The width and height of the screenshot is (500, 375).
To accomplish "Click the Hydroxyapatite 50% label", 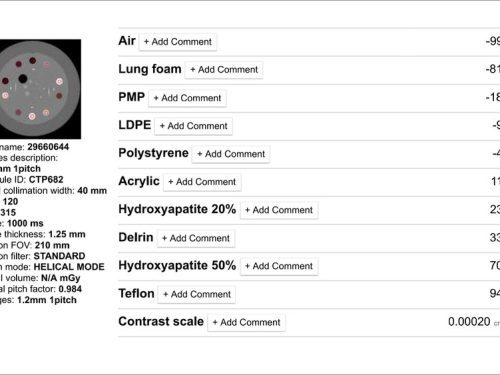I will coord(177,266).
